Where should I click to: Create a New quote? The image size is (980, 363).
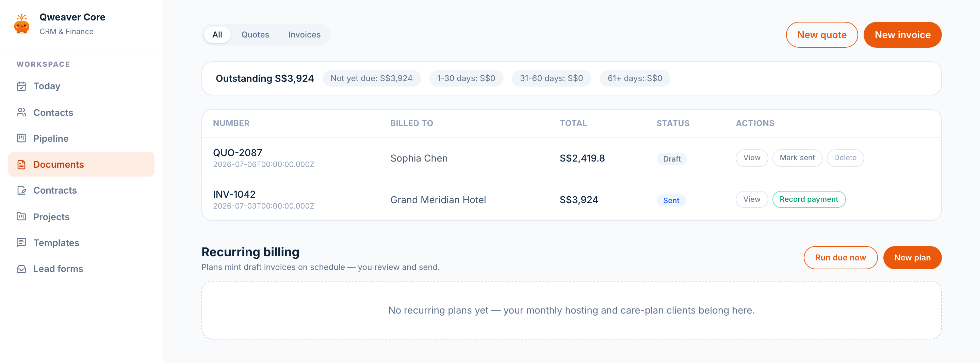click(821, 35)
